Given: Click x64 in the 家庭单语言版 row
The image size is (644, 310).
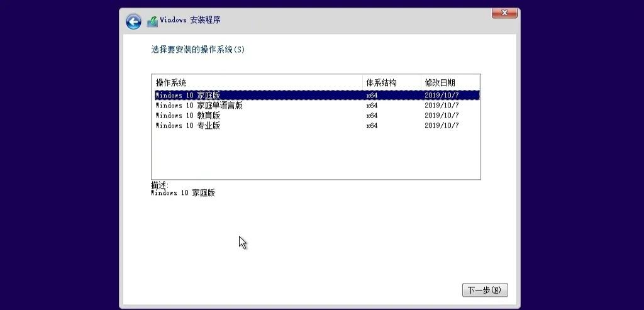Looking at the screenshot, I should 372,106.
